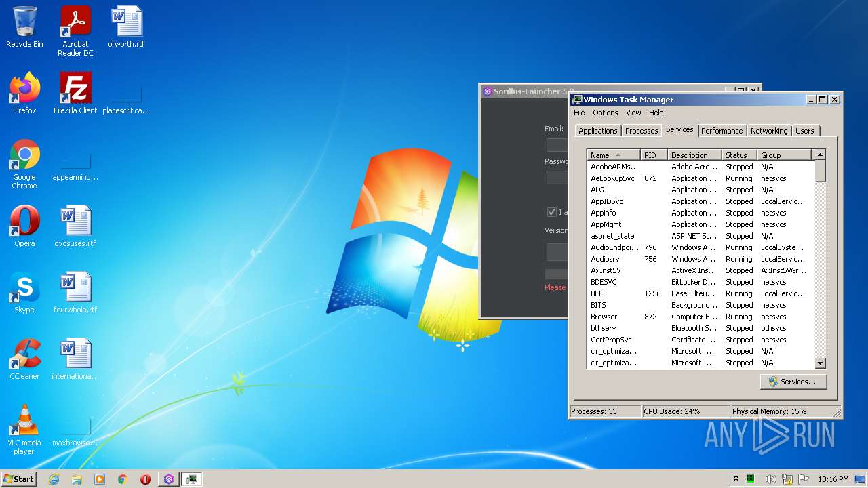Click the Task Manager CPU tray icon
Viewport: 868px width, 488px height.
coord(751,479)
